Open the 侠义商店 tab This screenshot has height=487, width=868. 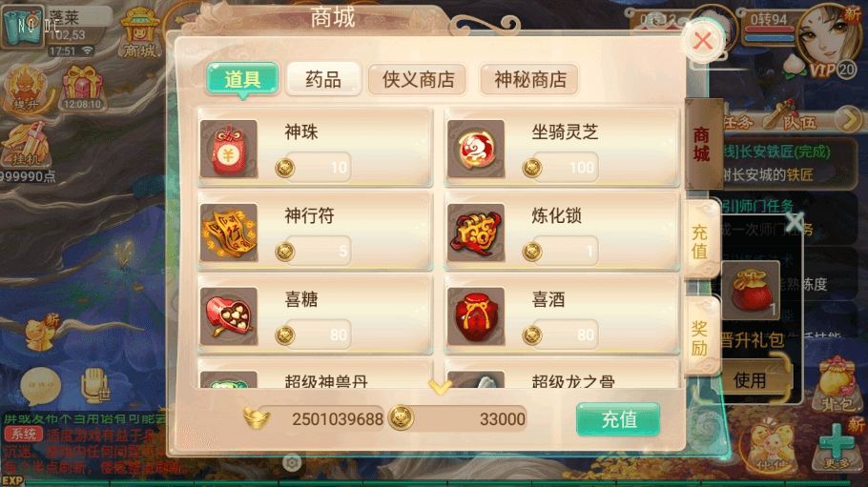pyautogui.click(x=418, y=79)
